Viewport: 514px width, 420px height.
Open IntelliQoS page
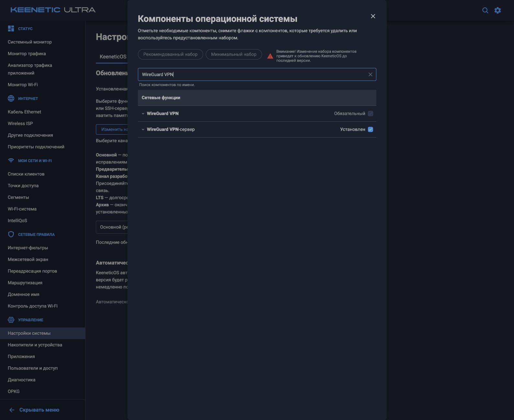click(17, 221)
